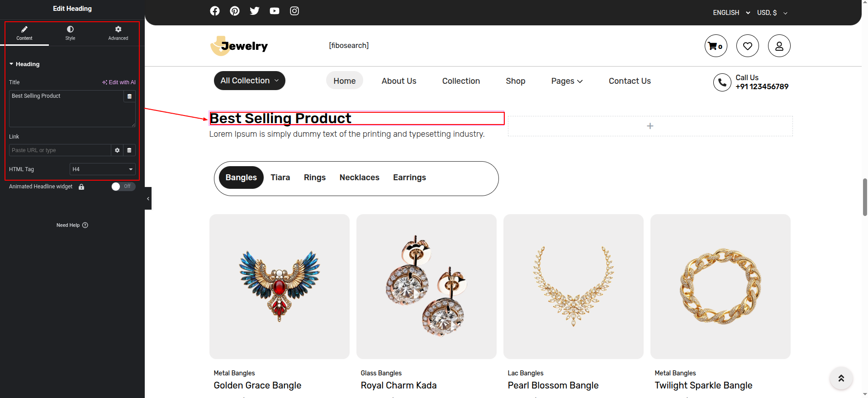Click the Edit with AI link

(119, 82)
